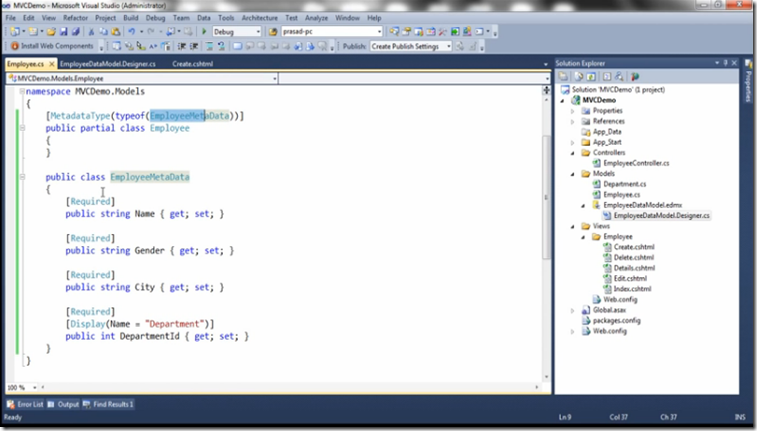The width and height of the screenshot is (757, 431).
Task: Select packages.config in Solution Explorer
Action: click(617, 320)
